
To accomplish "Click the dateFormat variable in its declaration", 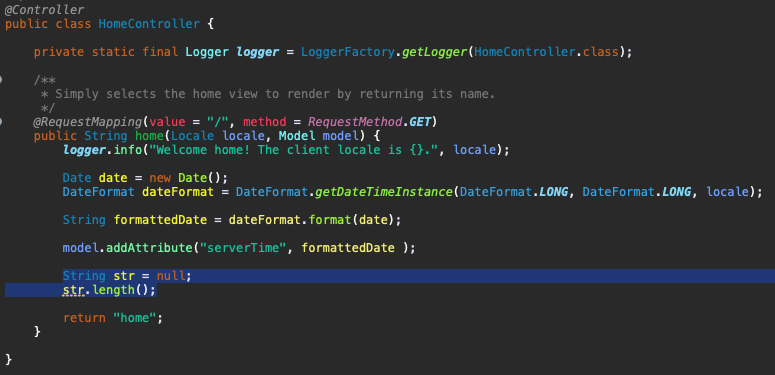I will [x=178, y=192].
